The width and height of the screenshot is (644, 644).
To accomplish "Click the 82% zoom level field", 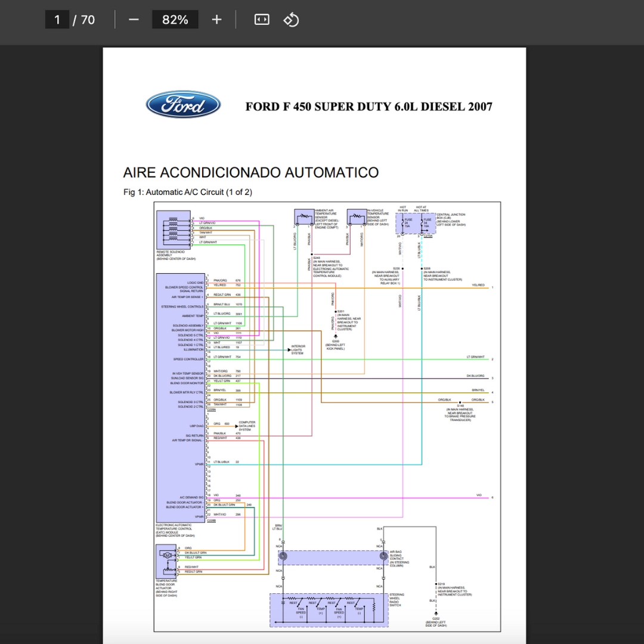I will [175, 20].
